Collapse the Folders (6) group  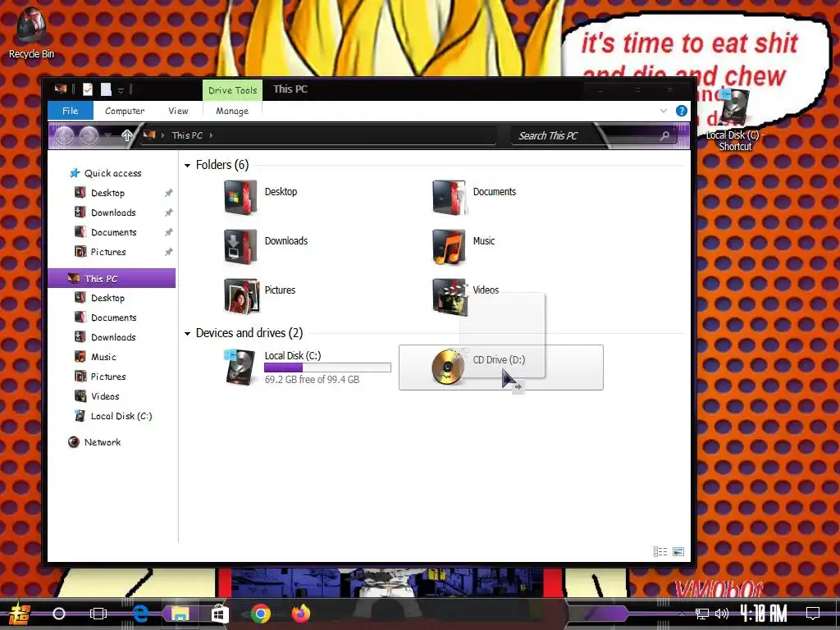188,166
